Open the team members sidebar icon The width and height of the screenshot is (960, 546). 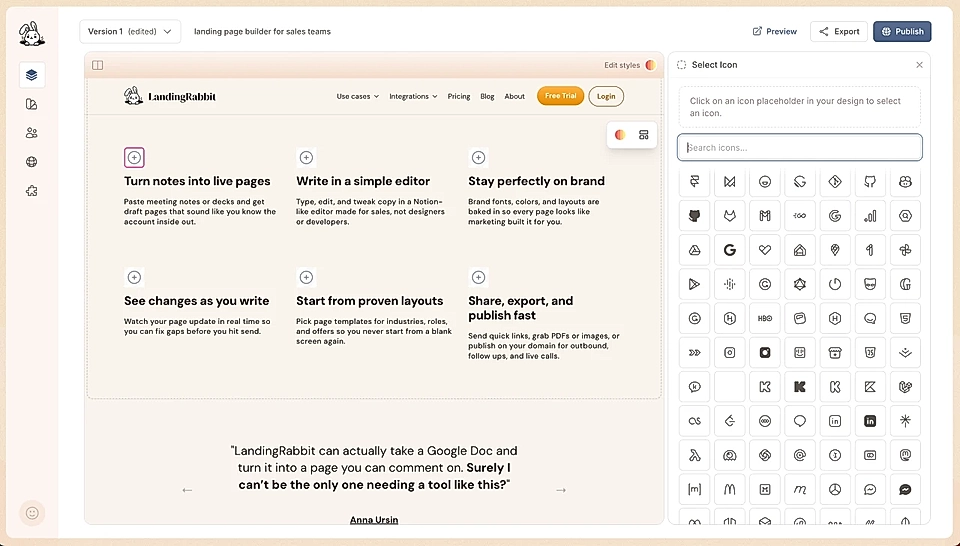(x=32, y=133)
